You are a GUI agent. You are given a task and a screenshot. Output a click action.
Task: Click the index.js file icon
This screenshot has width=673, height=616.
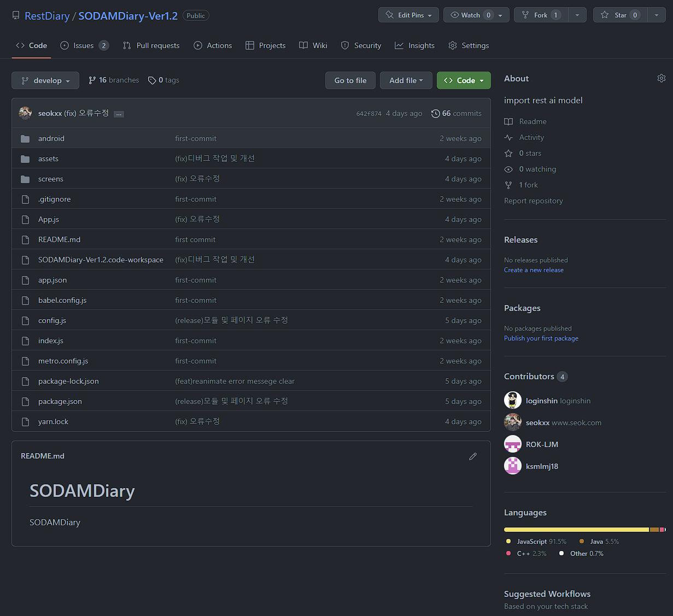point(25,341)
